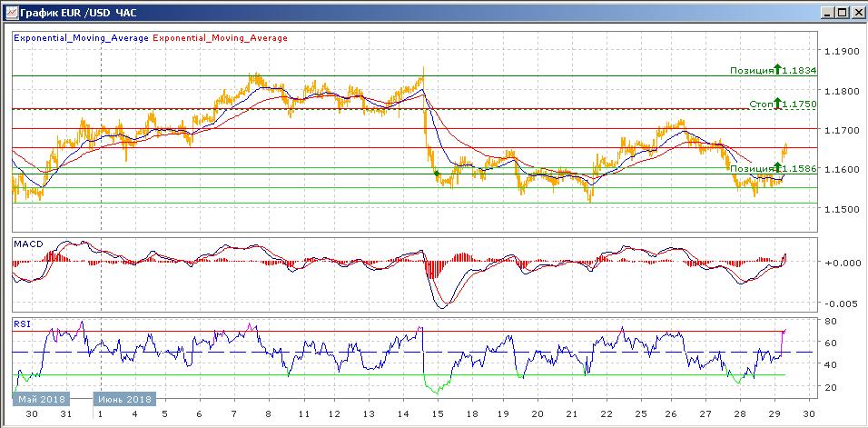Select the Позиция 1.1834 level label
Image resolution: width=868 pixels, height=428 pixels.
click(x=773, y=70)
